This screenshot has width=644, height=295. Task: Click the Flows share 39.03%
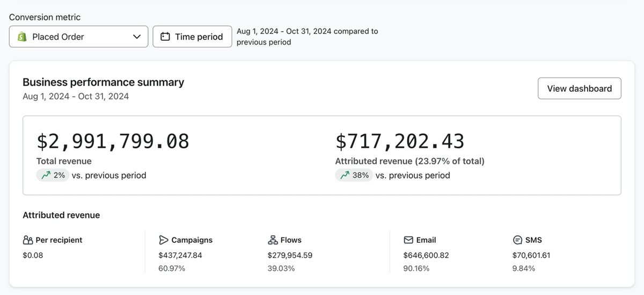coord(281,268)
